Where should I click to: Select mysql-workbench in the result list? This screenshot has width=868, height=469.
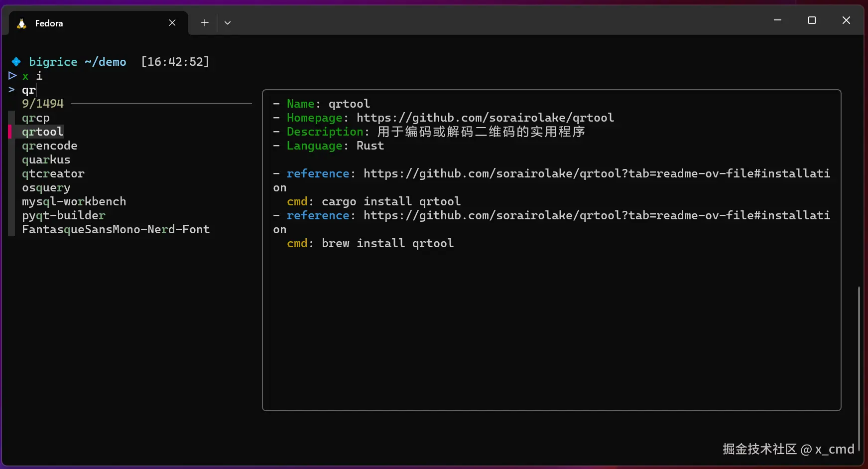[74, 202]
